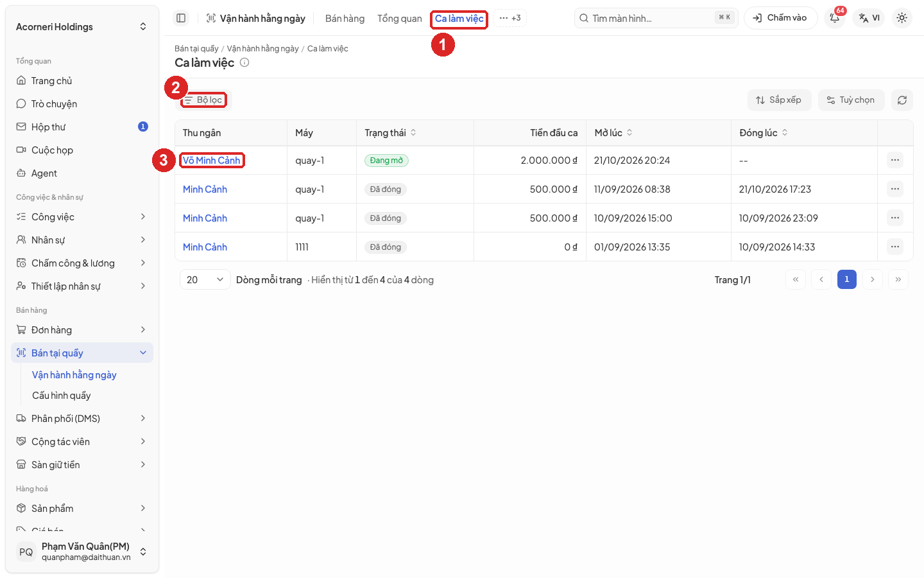Click the Chấm vào check-in button
The width and height of the screenshot is (924, 578).
(x=780, y=18)
